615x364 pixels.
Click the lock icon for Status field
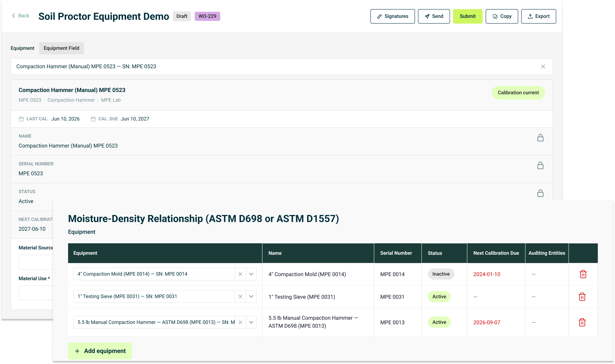[x=540, y=193]
